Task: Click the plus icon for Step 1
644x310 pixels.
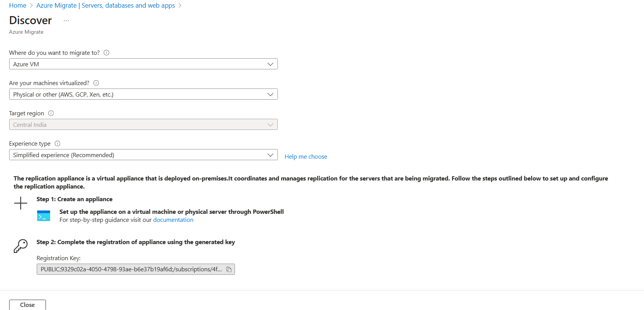Action: [x=21, y=203]
